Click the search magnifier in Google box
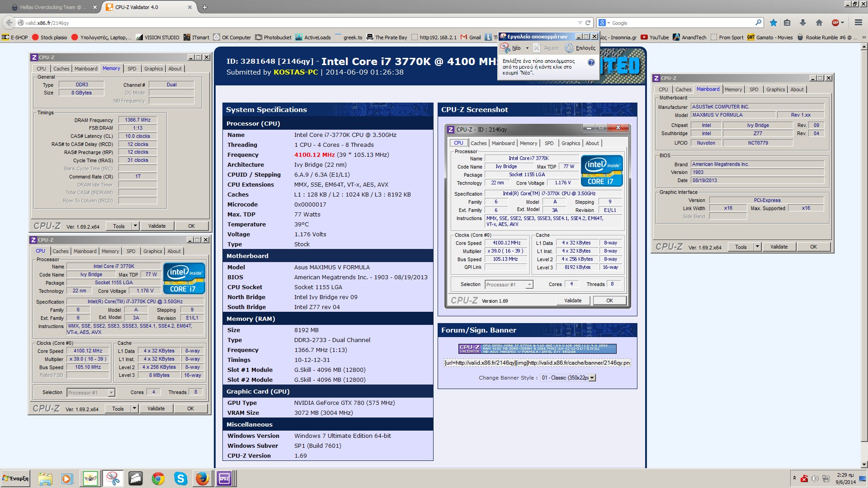 pyautogui.click(x=758, y=23)
